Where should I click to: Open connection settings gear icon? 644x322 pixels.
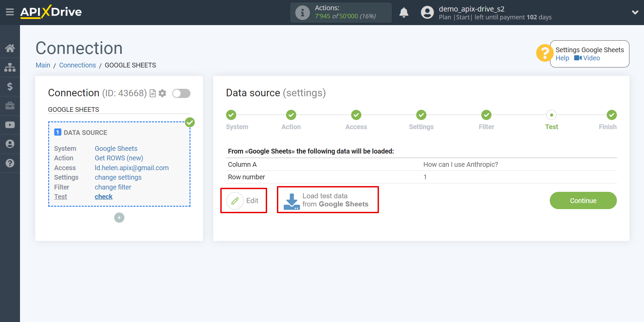(x=162, y=93)
